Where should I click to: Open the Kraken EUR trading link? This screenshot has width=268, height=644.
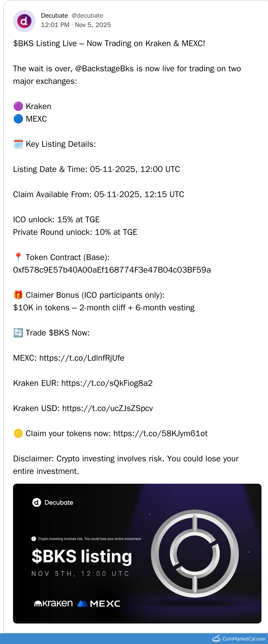point(107,383)
